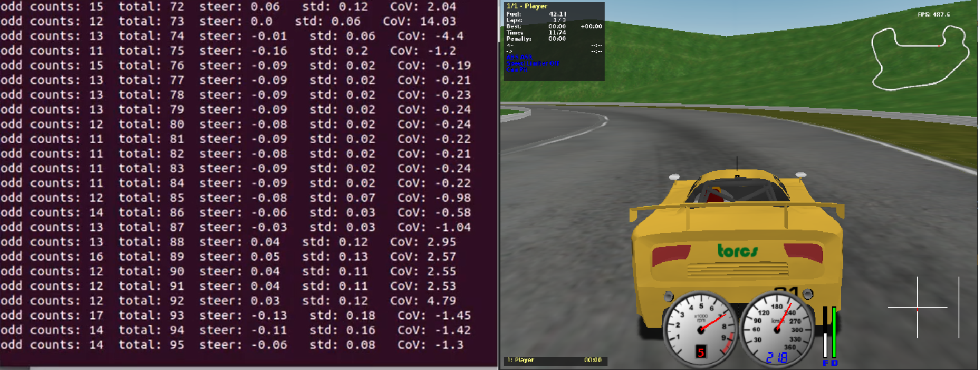Screen dimensions: 980x370
Task: Click 'CoV: 2.95' in the terminal
Action: coord(422,242)
